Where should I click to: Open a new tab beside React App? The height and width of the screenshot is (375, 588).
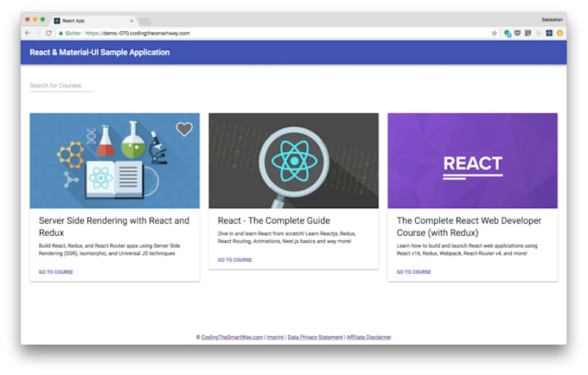pos(144,21)
